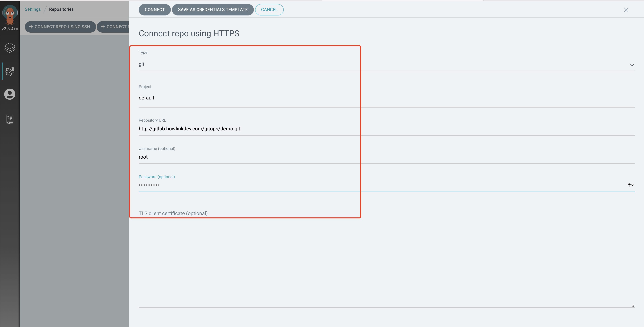This screenshot has height=327, width=644.
Task: Click the plus icon on Connect Repo Using SSH
Action: pyautogui.click(x=31, y=27)
